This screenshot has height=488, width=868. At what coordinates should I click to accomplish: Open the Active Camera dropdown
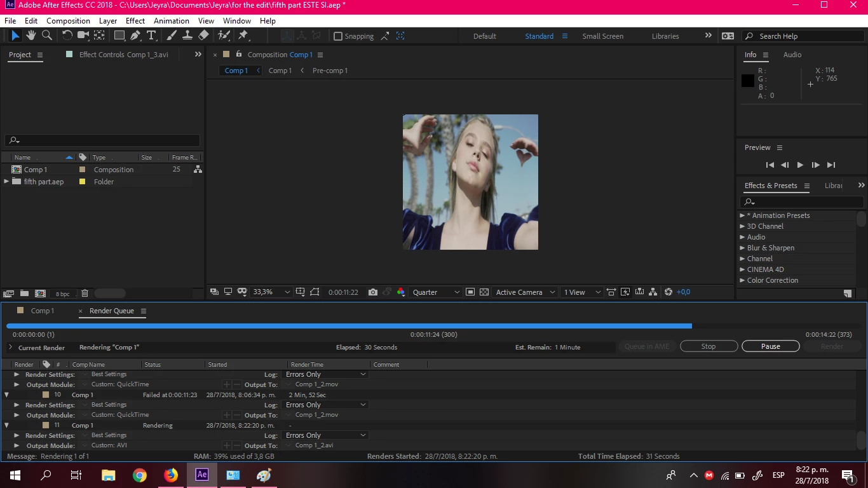(526, 292)
